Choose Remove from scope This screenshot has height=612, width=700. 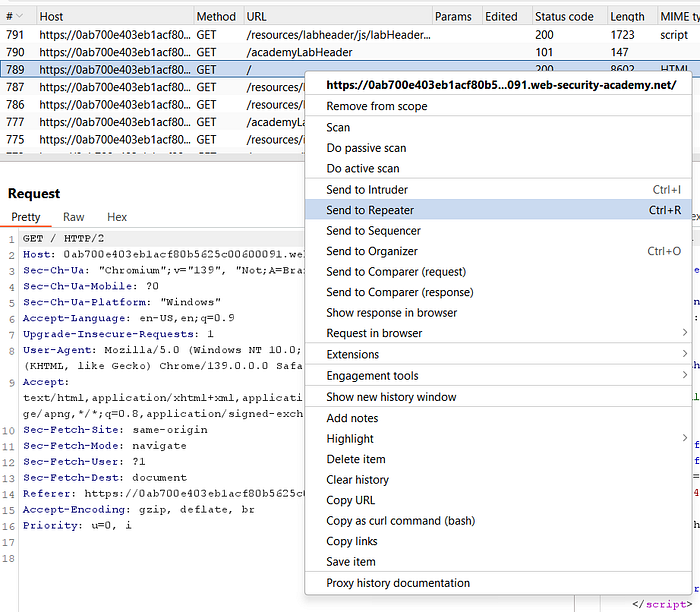coord(498,106)
